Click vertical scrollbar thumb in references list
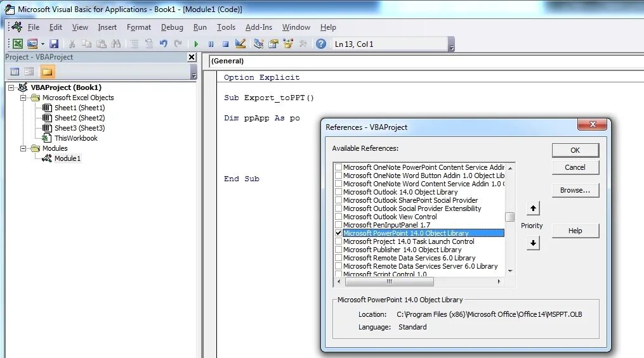 tap(509, 217)
